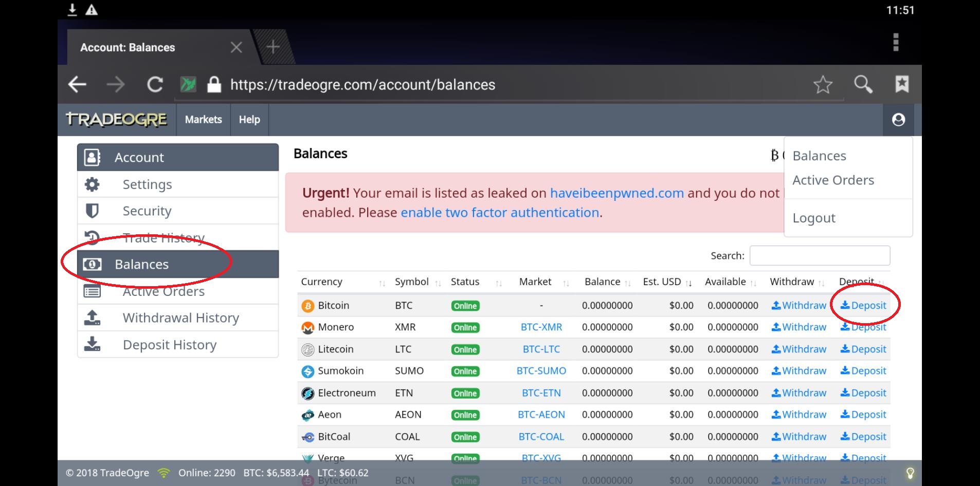Open a new tab with plus button
980x486 pixels.
(273, 47)
